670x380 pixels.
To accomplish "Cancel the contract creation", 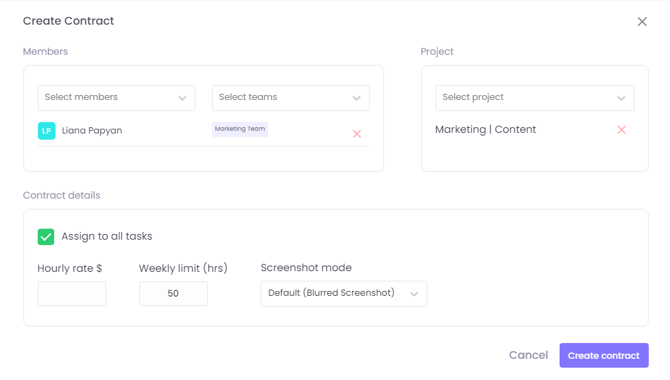I will (528, 355).
